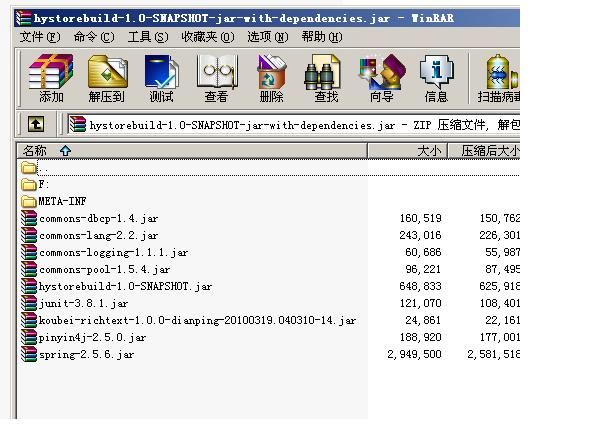Click the 扫描病毒 (Virus Scan) toolbar icon
This screenshot has height=444, width=600.
click(502, 72)
